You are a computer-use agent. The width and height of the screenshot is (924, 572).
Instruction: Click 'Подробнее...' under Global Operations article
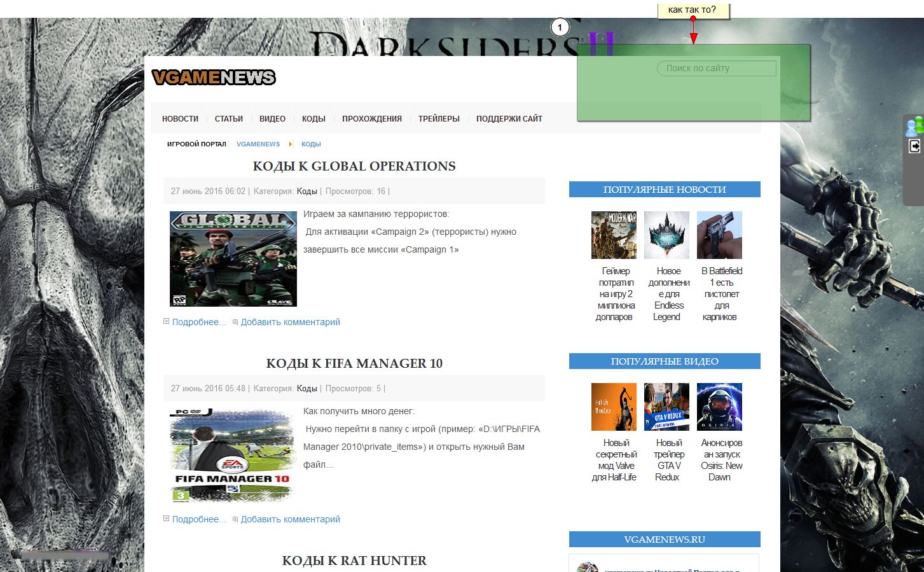tap(199, 322)
